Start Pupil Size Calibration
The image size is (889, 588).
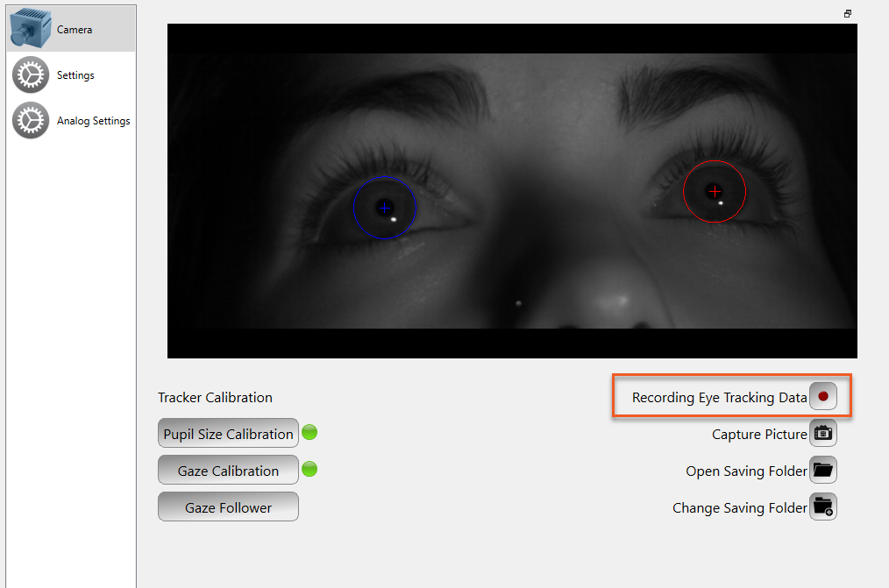point(228,434)
